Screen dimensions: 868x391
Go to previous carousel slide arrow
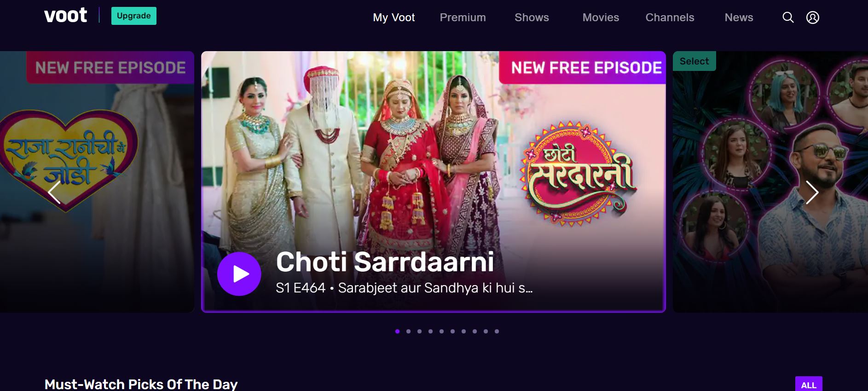[x=54, y=193]
